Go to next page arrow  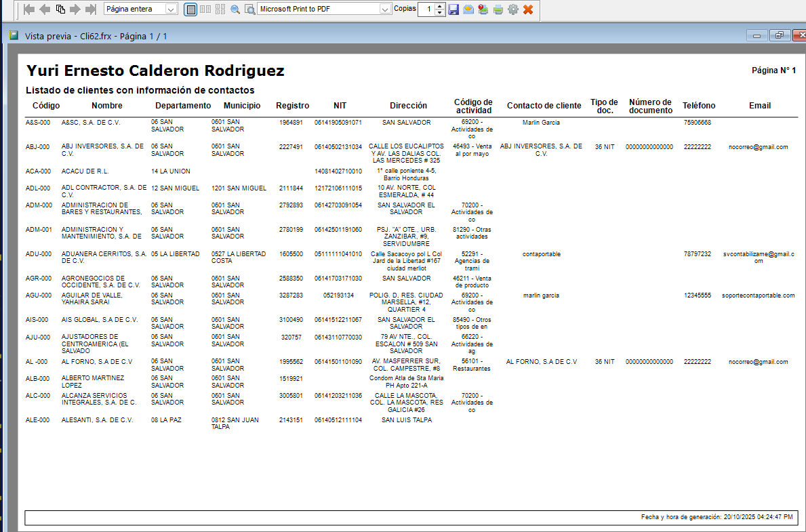75,9
